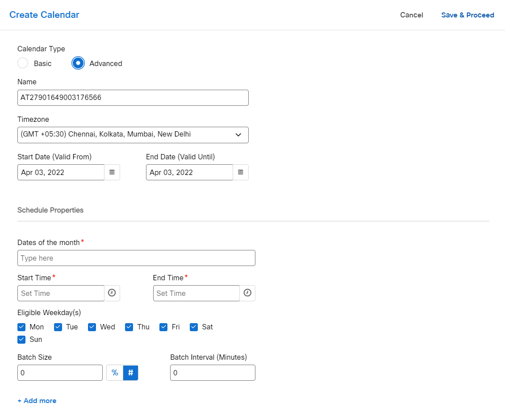Screen dimensions: 505x420
Task: Click Save & Proceed
Action: (x=467, y=15)
